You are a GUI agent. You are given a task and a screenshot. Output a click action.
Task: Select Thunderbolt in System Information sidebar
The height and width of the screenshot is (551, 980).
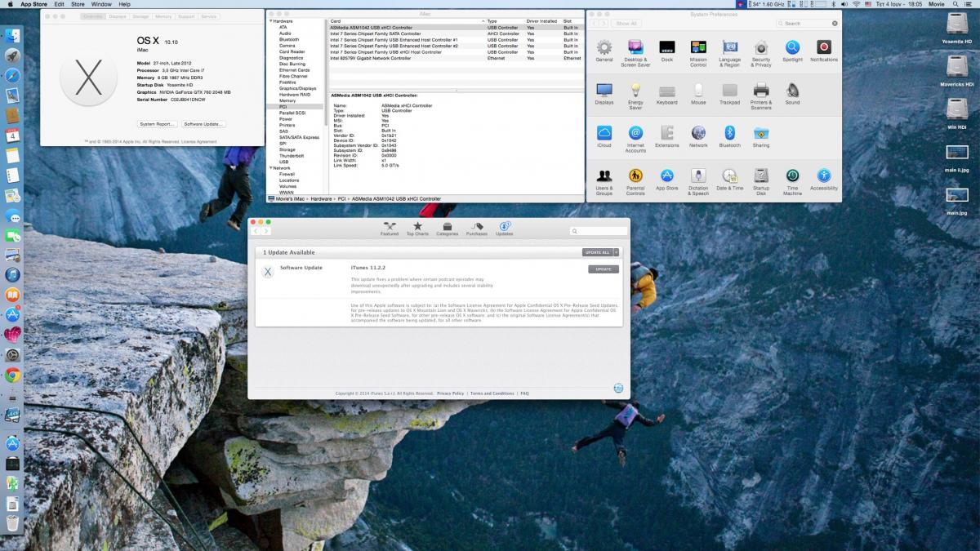coord(292,156)
